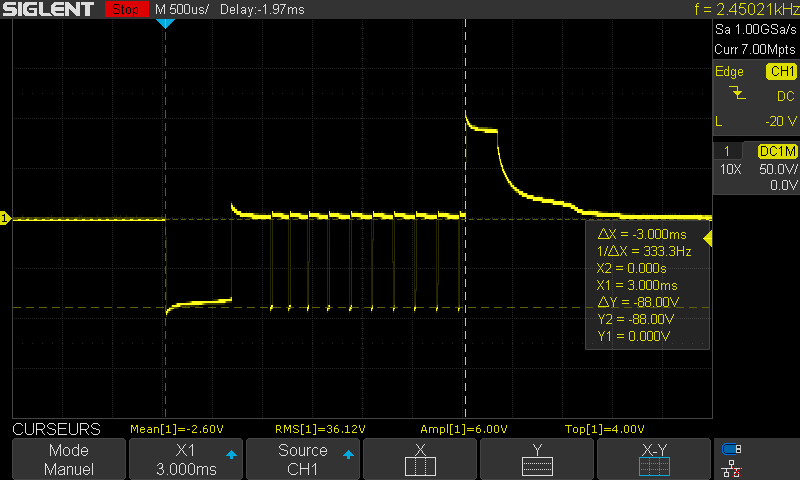Click the Edge trigger type label
Screen dimensions: 800x480
[729, 72]
